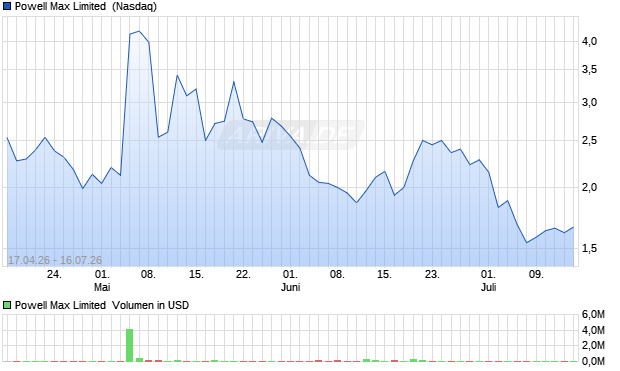
Task: Click the 2,5 price axis label
Action: (x=589, y=140)
